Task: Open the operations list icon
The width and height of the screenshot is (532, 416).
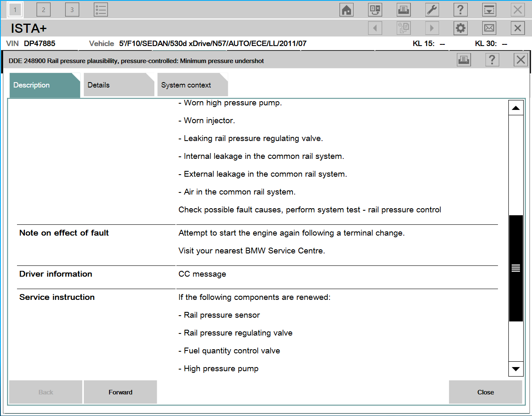Action: coord(101,10)
